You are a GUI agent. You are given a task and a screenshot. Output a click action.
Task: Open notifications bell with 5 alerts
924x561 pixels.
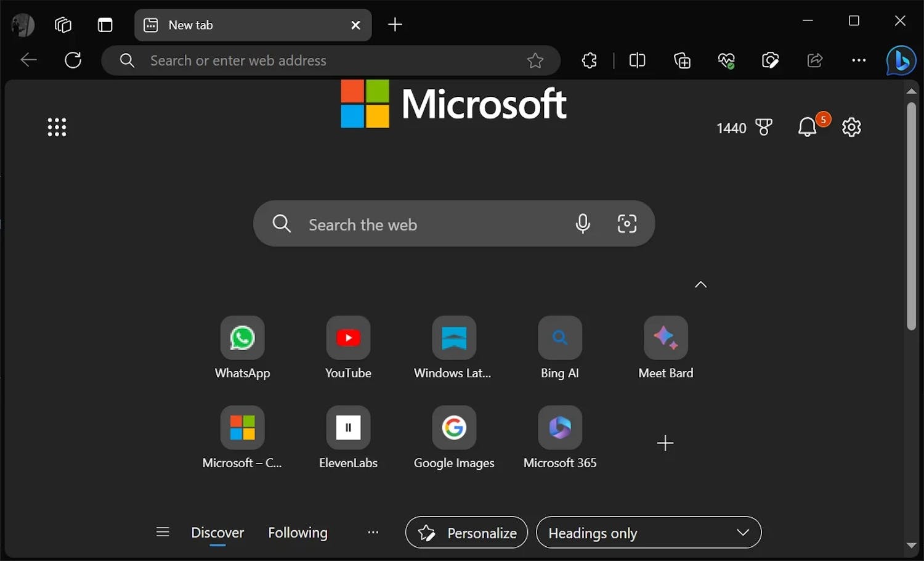point(808,127)
